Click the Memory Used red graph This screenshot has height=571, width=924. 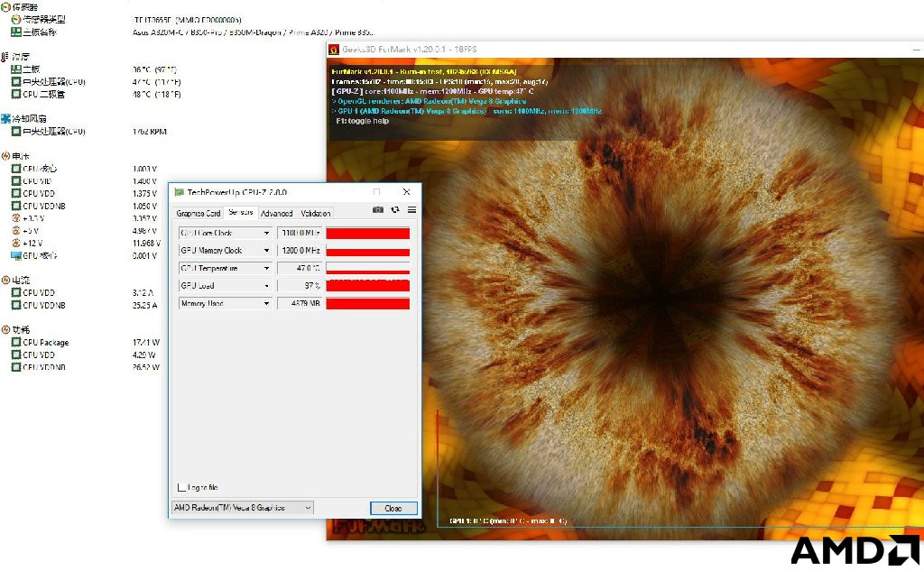368,303
